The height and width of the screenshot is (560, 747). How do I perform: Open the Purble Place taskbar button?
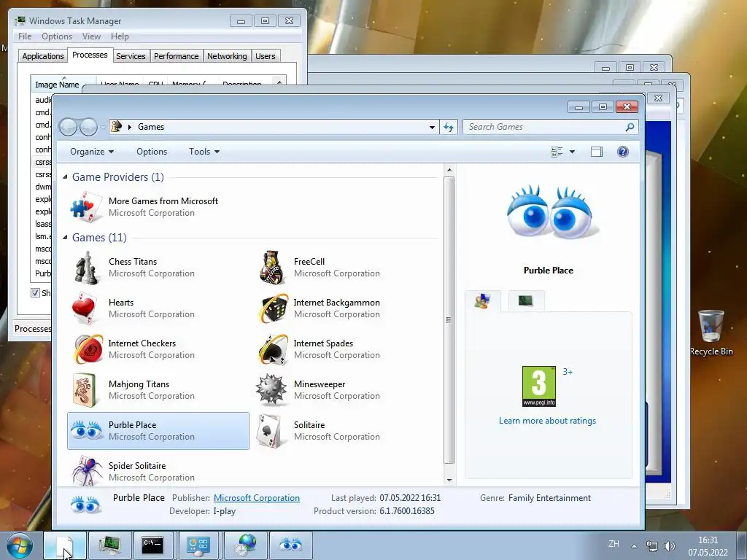coord(291,545)
